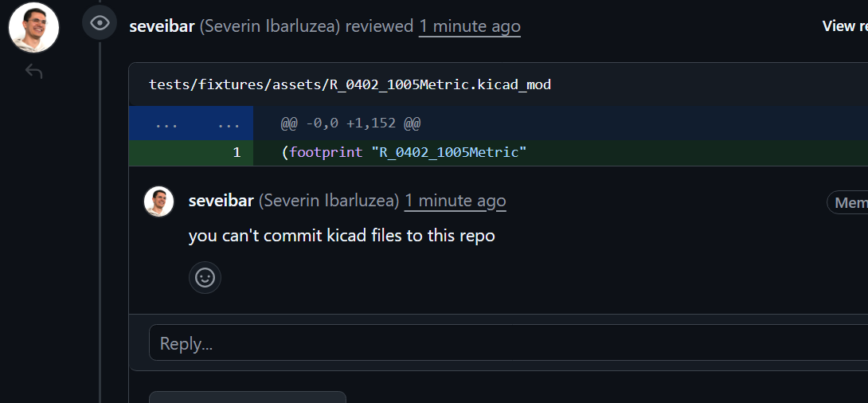The image size is (868, 403).
Task: Click the '1 minute ago' review timestamp
Action: pos(469,26)
